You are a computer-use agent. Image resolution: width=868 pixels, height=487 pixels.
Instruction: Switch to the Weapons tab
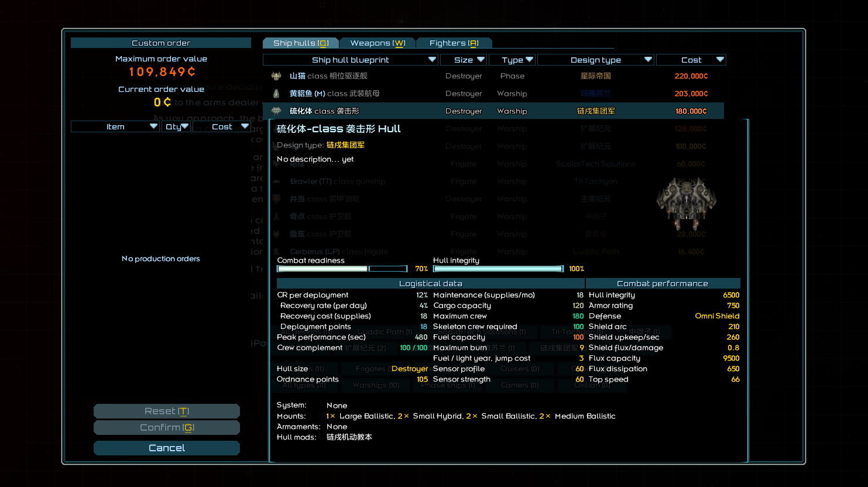click(x=378, y=43)
